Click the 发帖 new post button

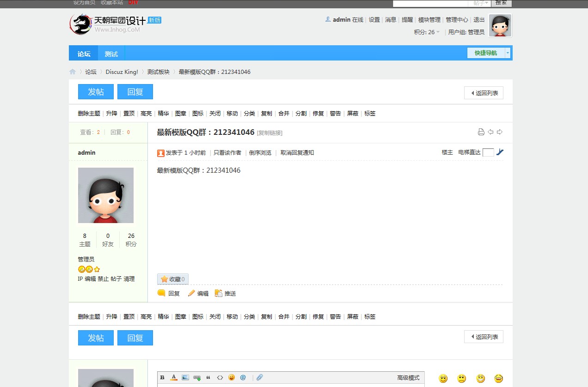[96, 91]
